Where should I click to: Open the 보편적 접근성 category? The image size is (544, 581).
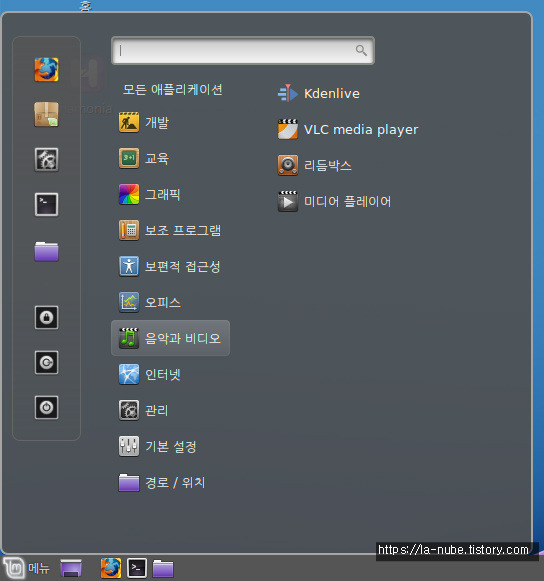click(170, 266)
